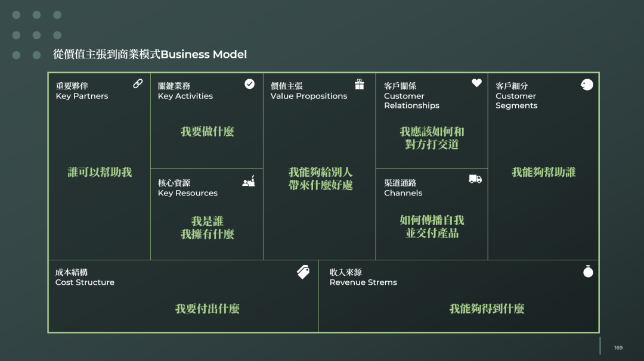Click the price tag icon in Cost Structure

[x=303, y=272]
